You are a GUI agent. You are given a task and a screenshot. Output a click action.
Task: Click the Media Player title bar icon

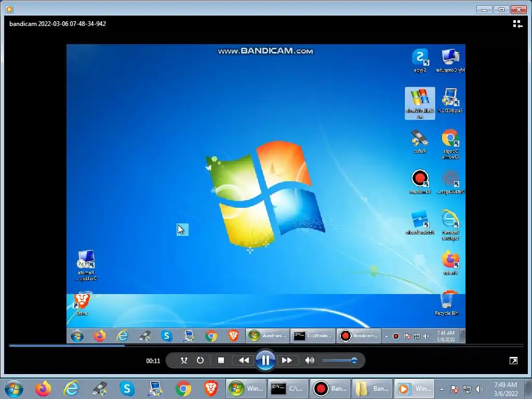pyautogui.click(x=9, y=9)
